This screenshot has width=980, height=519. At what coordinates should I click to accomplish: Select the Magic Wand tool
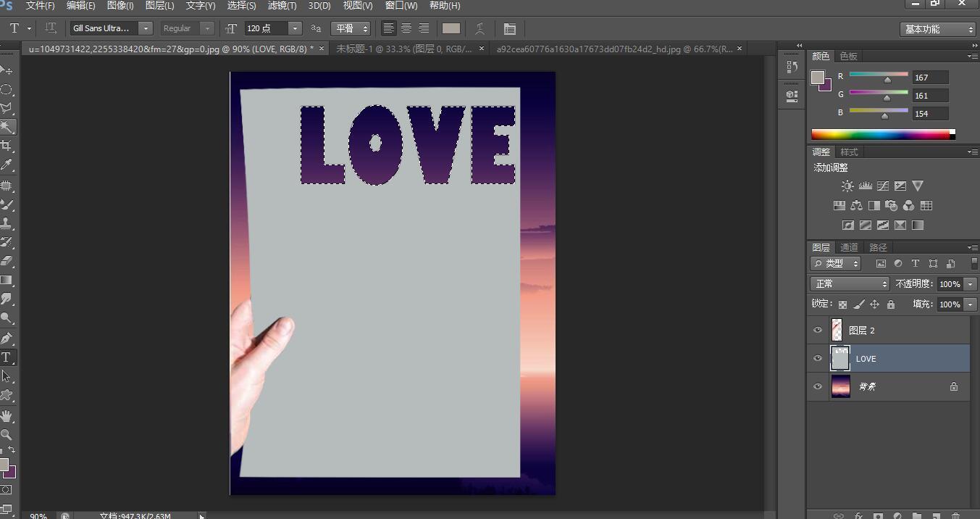pyautogui.click(x=7, y=127)
